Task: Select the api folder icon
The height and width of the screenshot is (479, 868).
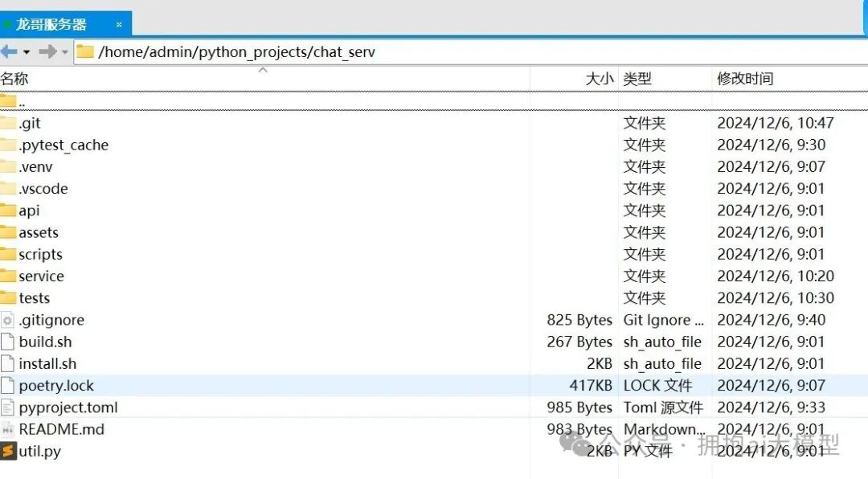Action: pyautogui.click(x=8, y=211)
